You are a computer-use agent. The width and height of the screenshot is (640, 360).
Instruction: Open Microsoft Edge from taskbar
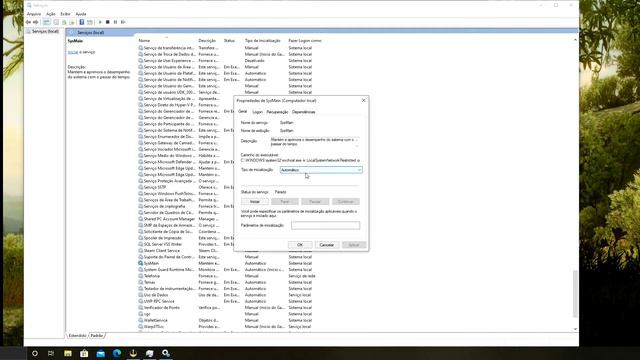tap(117, 353)
